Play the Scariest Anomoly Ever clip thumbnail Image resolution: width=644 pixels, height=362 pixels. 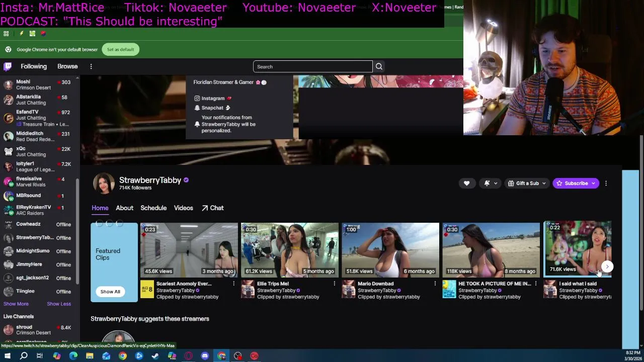click(189, 249)
